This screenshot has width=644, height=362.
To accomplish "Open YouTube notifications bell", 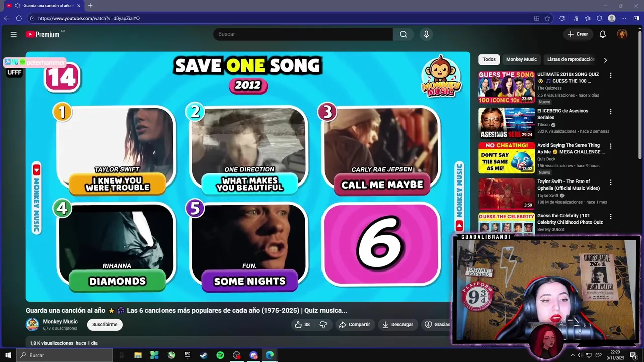I will point(602,34).
